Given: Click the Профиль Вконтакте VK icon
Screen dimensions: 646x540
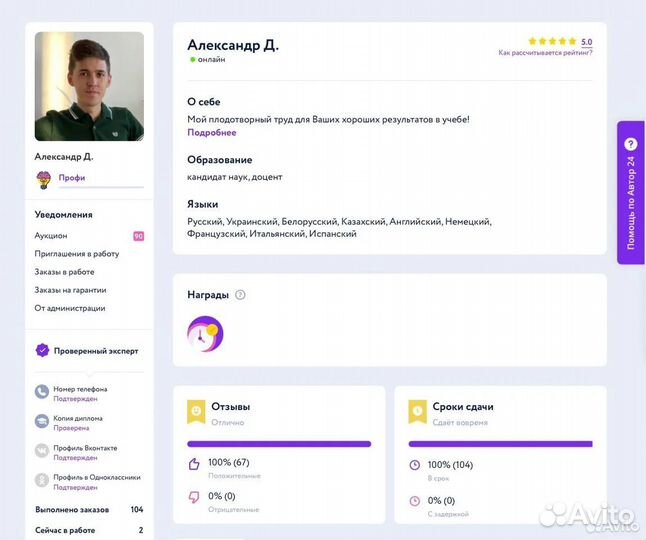Looking at the screenshot, I should pyautogui.click(x=42, y=451).
